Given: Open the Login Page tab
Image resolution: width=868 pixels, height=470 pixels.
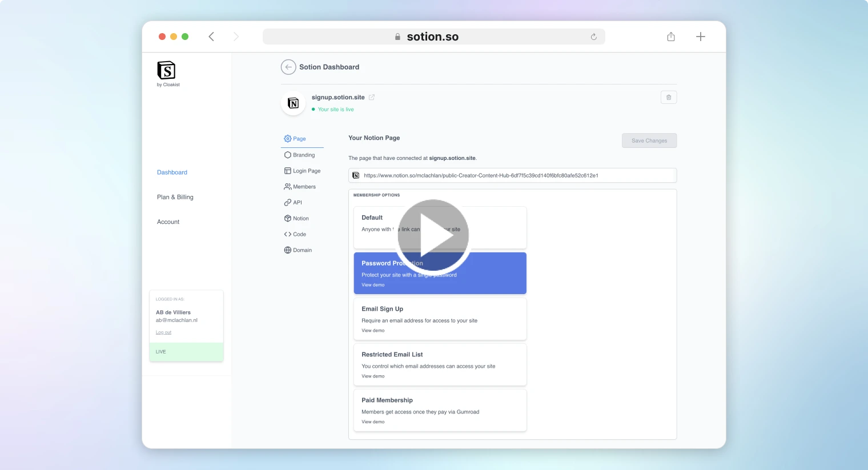Looking at the screenshot, I should (x=303, y=171).
